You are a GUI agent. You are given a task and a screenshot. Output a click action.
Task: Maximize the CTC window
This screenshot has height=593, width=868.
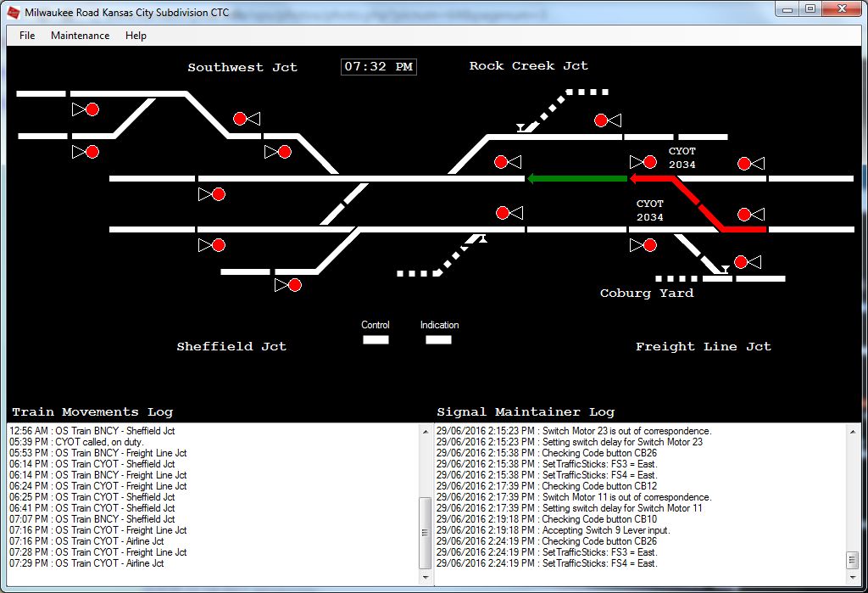click(810, 9)
